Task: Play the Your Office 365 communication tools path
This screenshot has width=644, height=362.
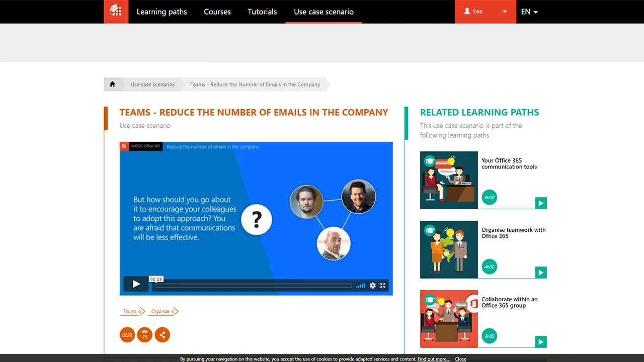Action: [x=541, y=203]
